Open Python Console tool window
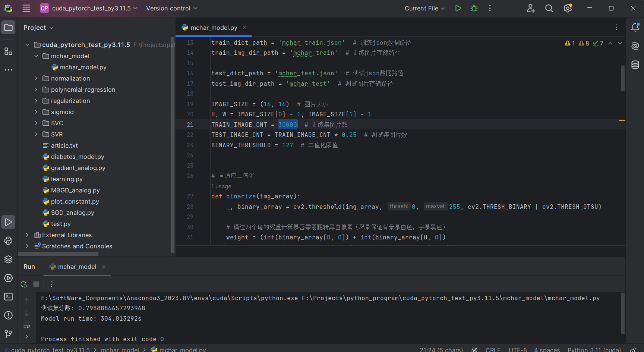This screenshot has width=644, height=352. click(8, 241)
